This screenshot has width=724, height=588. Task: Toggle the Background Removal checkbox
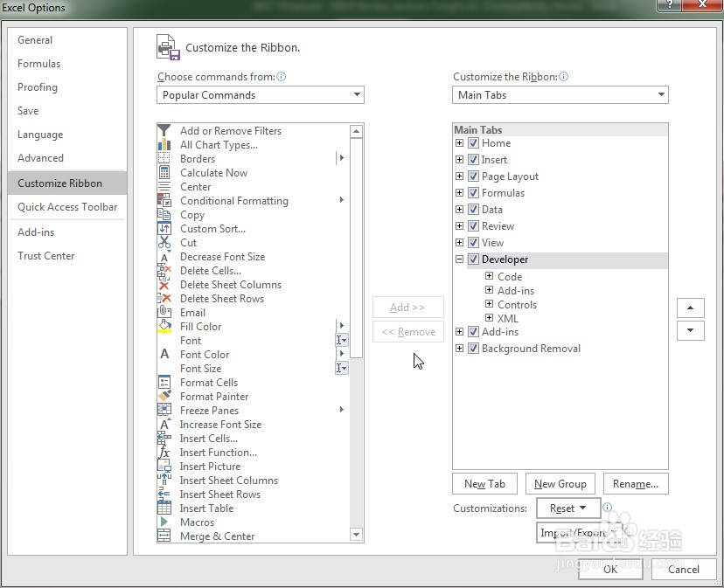(x=473, y=349)
